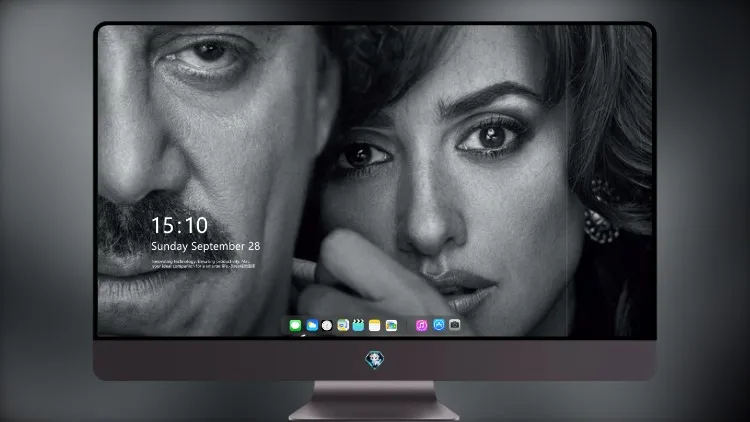This screenshot has height=422, width=750.
Task: Open the blue App Store icon
Action: (x=439, y=325)
